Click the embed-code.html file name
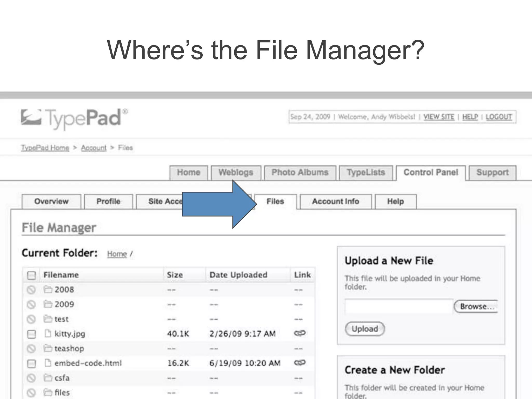Image resolution: width=532 pixels, height=399 pixels. point(88,363)
